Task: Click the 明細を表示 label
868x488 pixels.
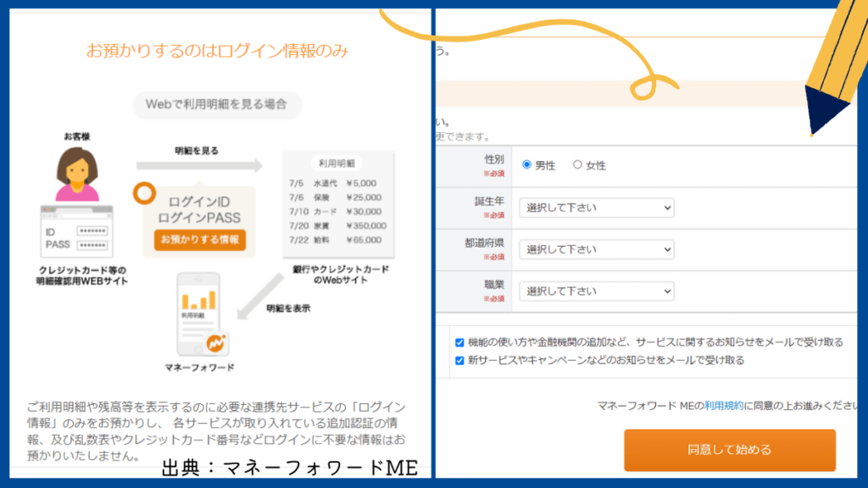Action: pos(288,308)
